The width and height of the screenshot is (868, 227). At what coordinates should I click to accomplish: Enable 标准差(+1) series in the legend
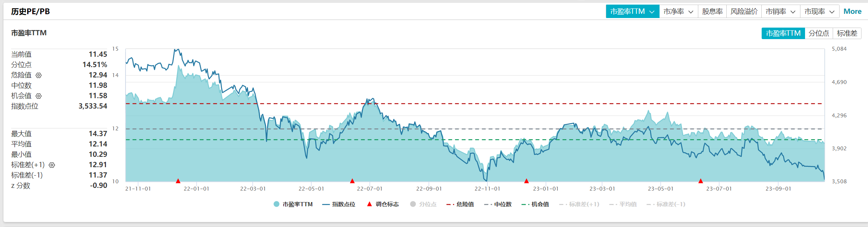(579, 204)
